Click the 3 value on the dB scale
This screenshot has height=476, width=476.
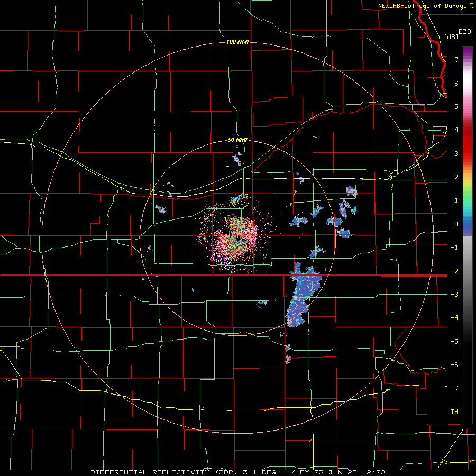pyautogui.click(x=456, y=153)
